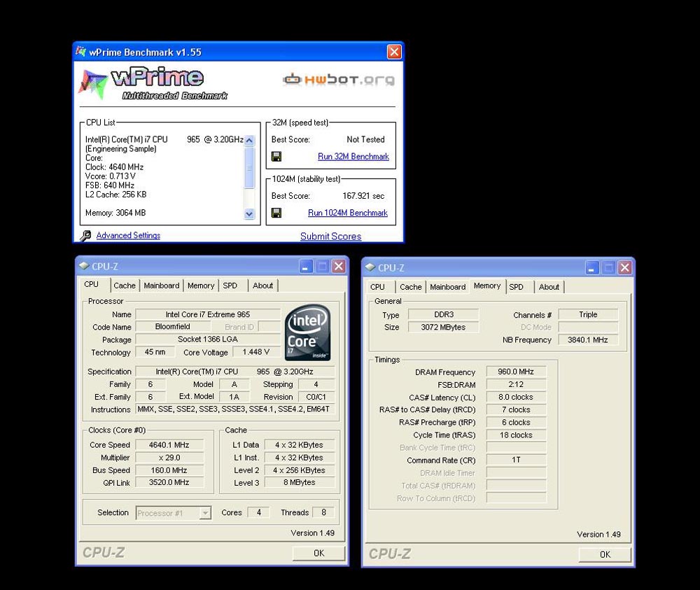
Task: Click the Code Name Bloomfield value
Action: point(173,327)
